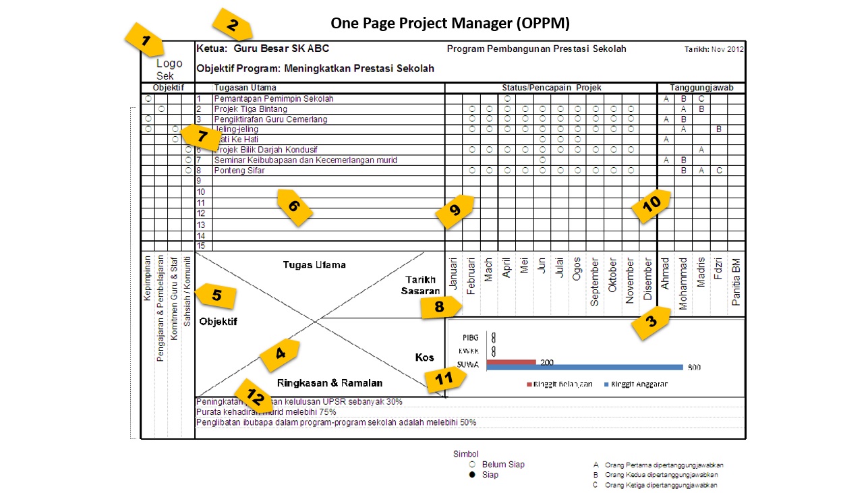Viewport: 868px width, 493px height.
Task: Click the April status circle for Pemantapan Pemimpin Sekolah
Action: [x=507, y=98]
